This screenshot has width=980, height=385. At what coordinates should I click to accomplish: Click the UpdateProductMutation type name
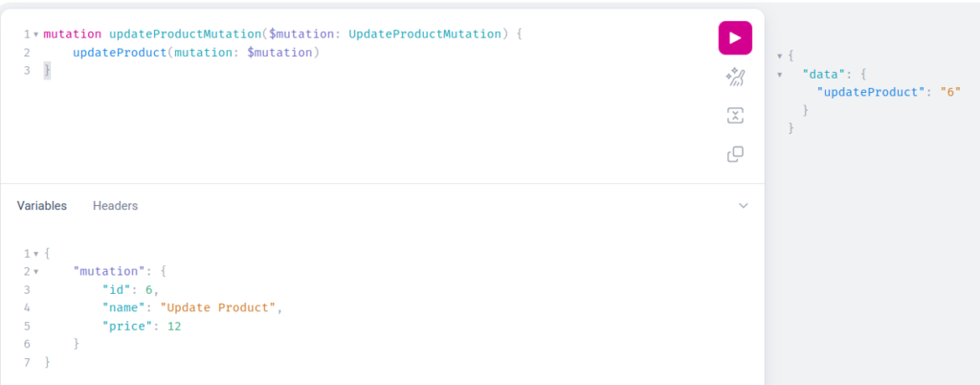[x=425, y=34]
